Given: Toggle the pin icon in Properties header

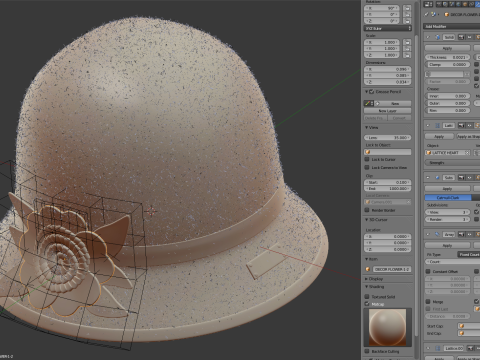Looking at the screenshot, I should 426,14.
